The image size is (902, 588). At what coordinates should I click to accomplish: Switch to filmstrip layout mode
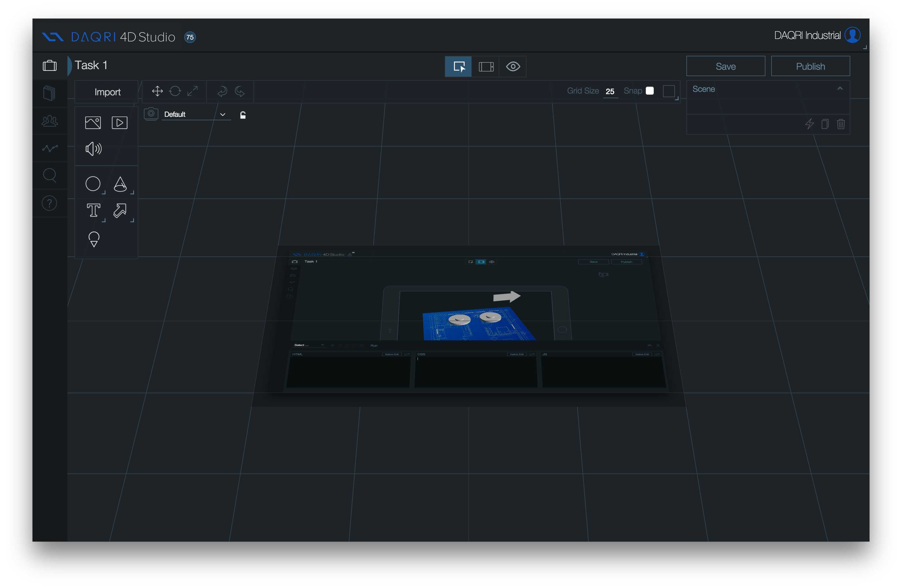[x=486, y=67]
